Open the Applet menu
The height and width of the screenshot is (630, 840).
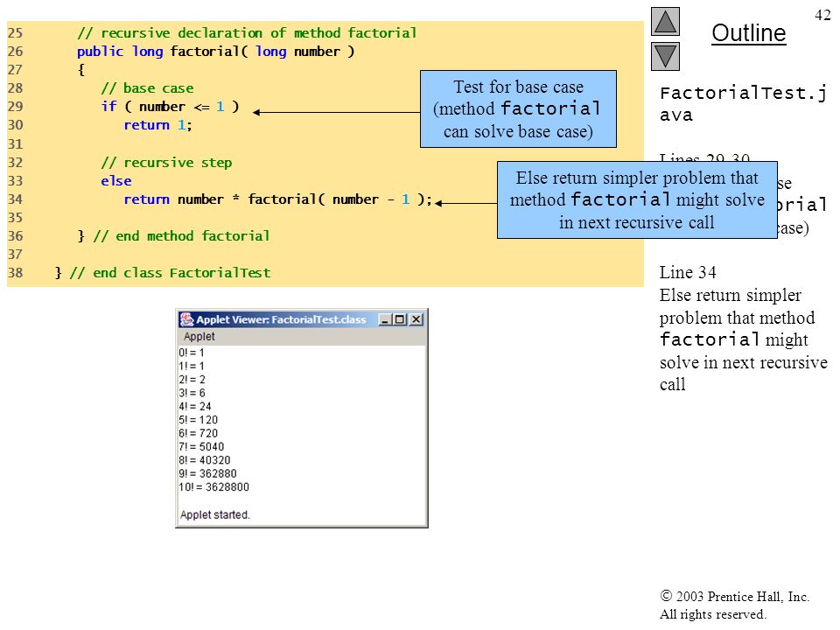(x=199, y=336)
